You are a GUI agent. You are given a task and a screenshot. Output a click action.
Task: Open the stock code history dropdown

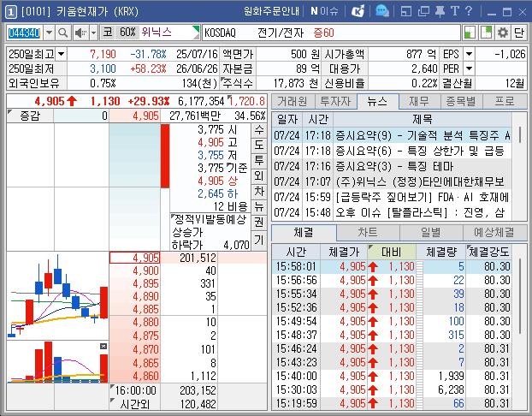(x=50, y=33)
